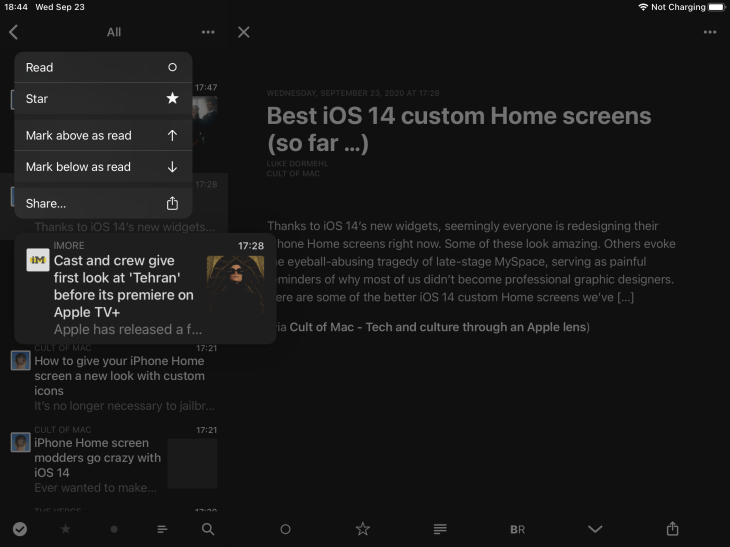Star the current article
730x547 pixels.
coord(363,529)
